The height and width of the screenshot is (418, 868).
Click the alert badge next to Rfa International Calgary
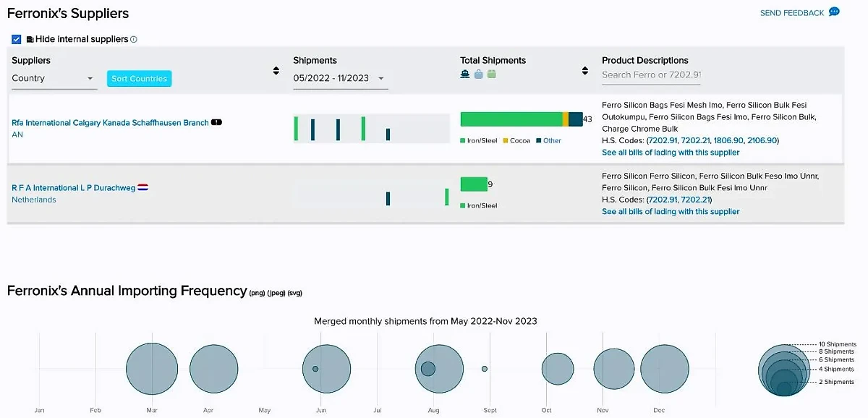pos(216,123)
